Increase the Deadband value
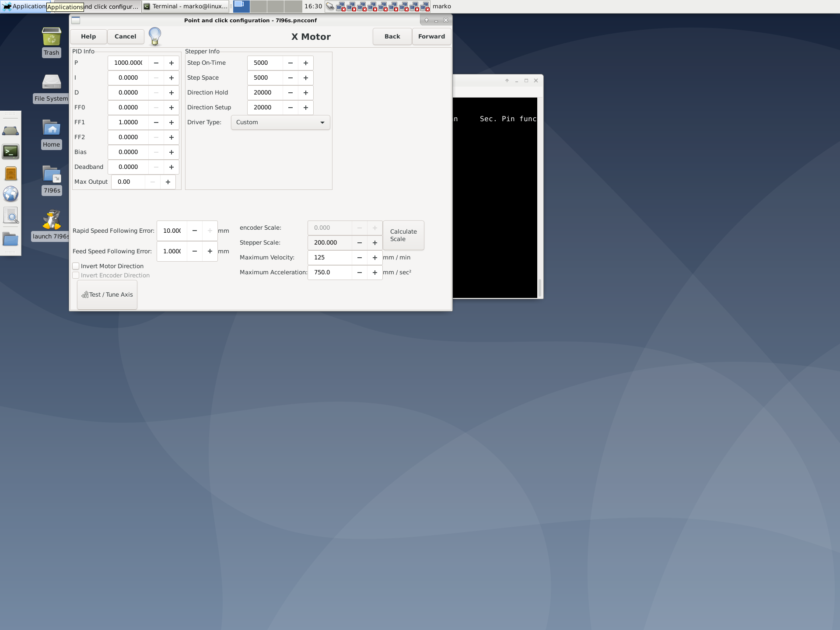The image size is (840, 630). [171, 167]
